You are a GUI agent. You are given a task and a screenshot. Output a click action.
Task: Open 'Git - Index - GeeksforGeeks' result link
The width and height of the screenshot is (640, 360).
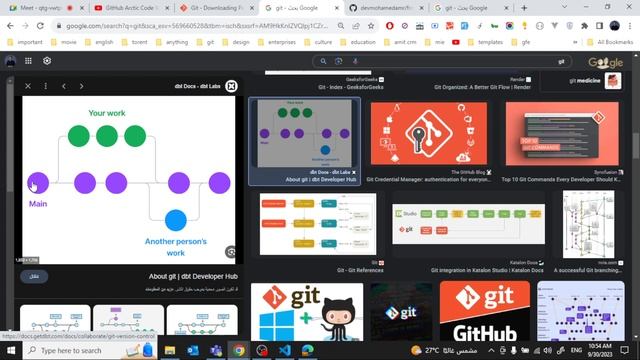(351, 87)
